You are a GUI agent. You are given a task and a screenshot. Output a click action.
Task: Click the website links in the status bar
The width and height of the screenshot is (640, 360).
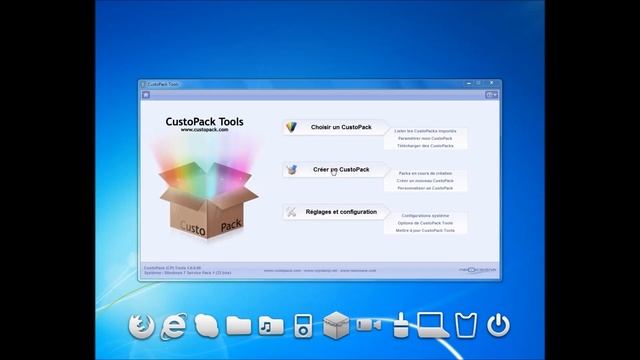pos(320,270)
